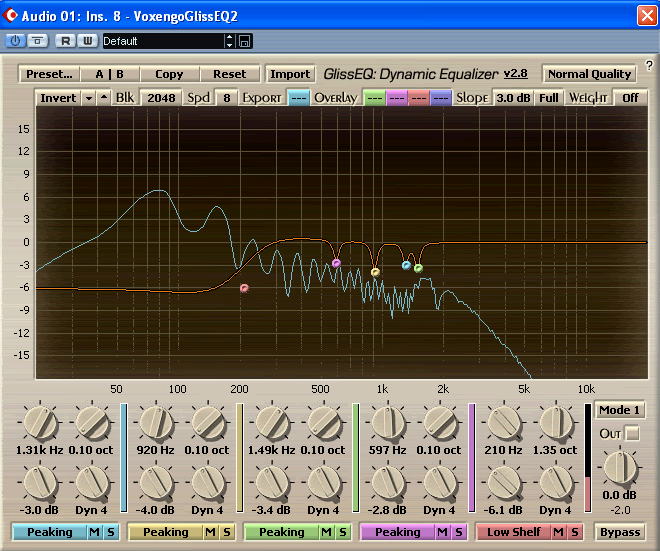
Task: Click the blue Export slot swatch
Action: [x=299, y=98]
